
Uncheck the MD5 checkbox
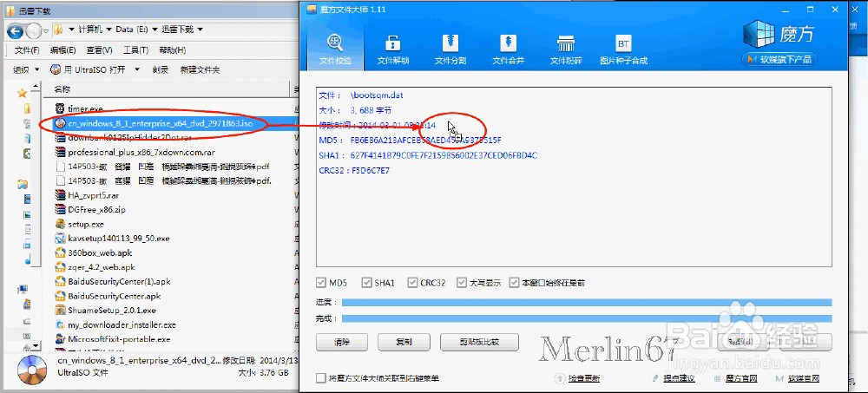320,282
